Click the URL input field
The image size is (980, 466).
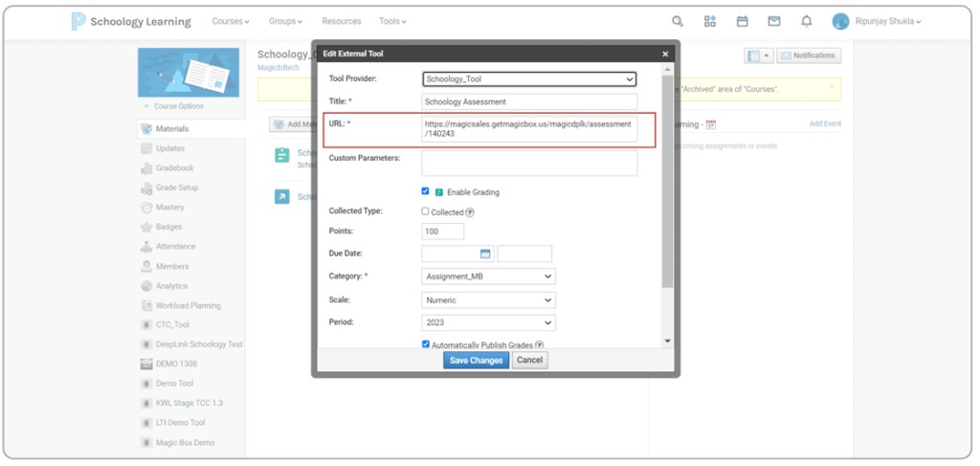pyautogui.click(x=529, y=129)
